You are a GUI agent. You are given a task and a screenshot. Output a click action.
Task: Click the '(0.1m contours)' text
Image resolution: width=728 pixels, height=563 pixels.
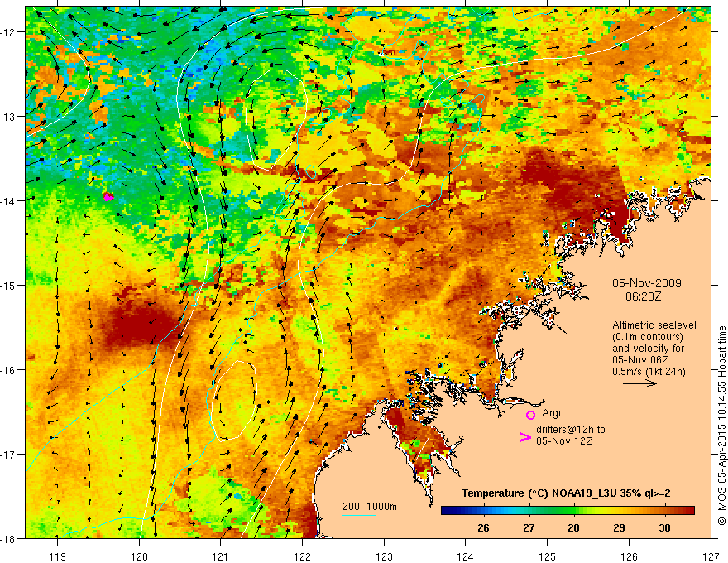coord(648,337)
